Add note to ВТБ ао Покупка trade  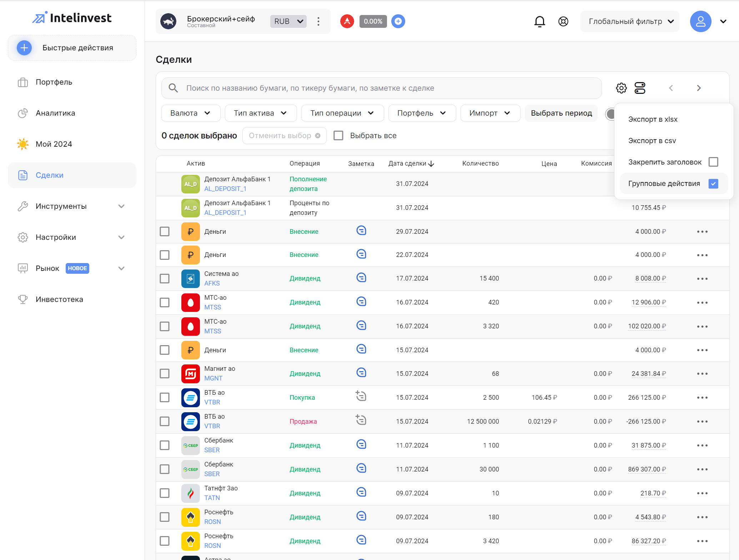tap(361, 396)
